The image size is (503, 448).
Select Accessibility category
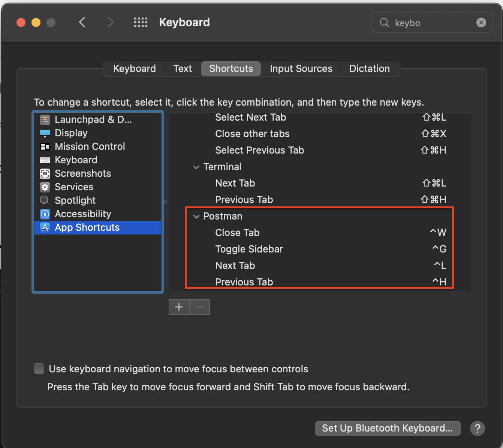[98, 214]
